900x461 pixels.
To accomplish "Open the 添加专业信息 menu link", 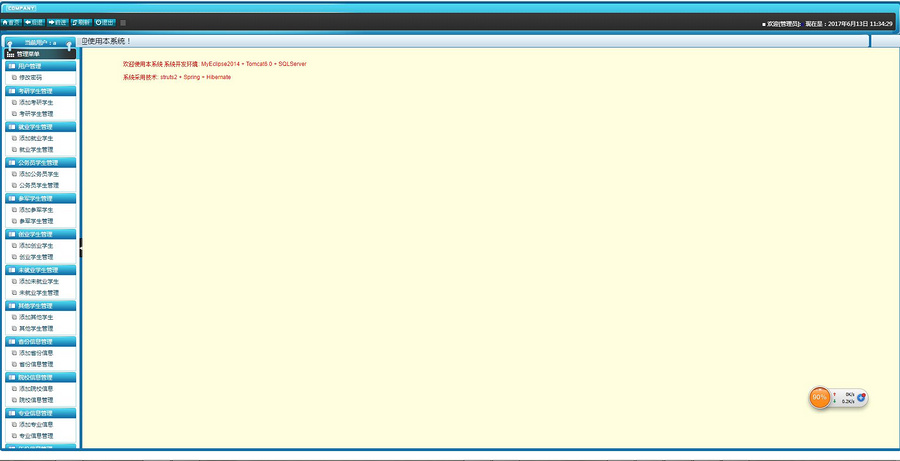I will pos(36,424).
